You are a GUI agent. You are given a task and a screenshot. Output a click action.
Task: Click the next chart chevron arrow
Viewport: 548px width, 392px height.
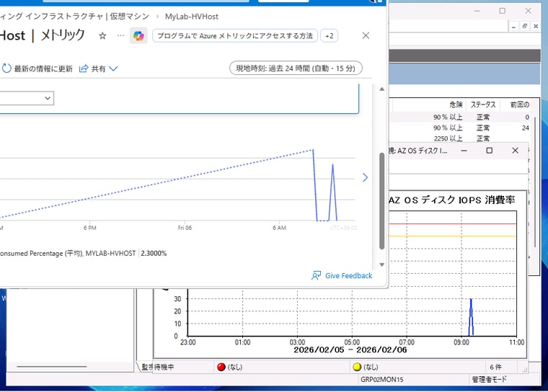(366, 177)
